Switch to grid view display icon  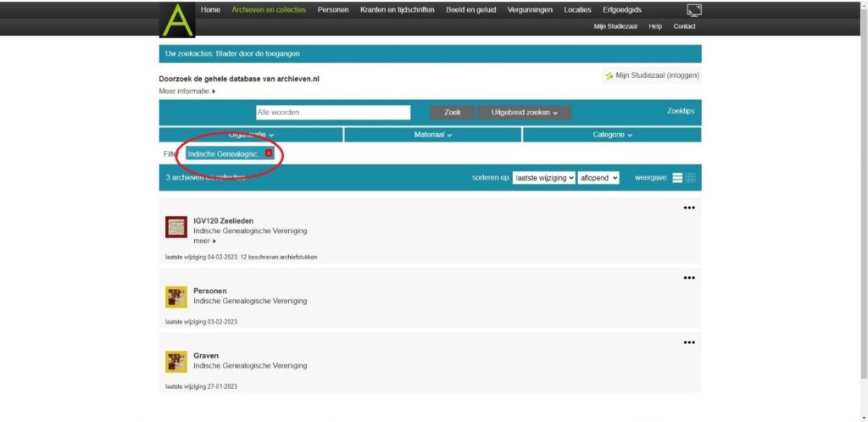tap(690, 178)
